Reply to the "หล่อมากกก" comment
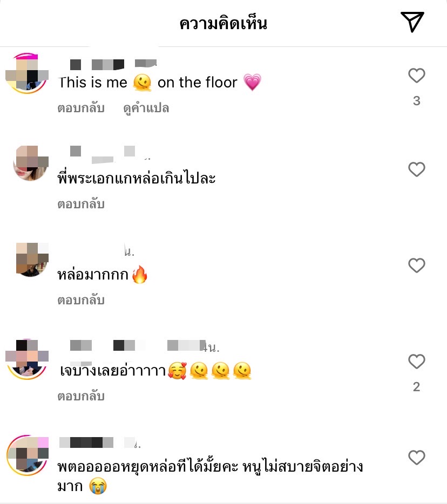This screenshot has width=447, height=504. tap(81, 300)
